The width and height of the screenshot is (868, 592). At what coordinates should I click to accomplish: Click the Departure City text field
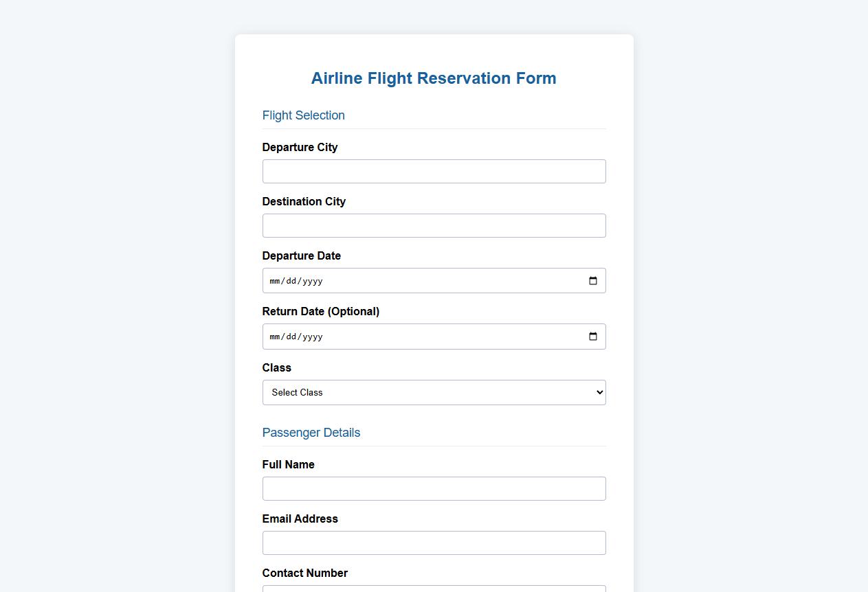click(434, 171)
